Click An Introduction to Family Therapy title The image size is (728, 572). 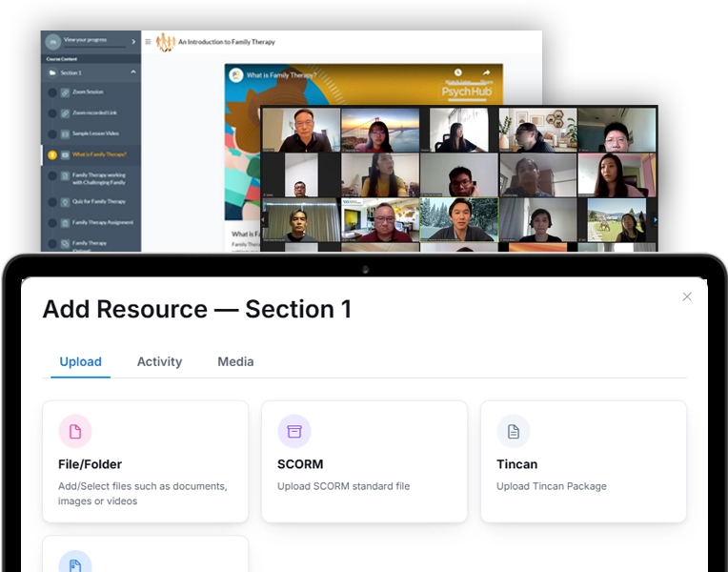[x=227, y=42]
